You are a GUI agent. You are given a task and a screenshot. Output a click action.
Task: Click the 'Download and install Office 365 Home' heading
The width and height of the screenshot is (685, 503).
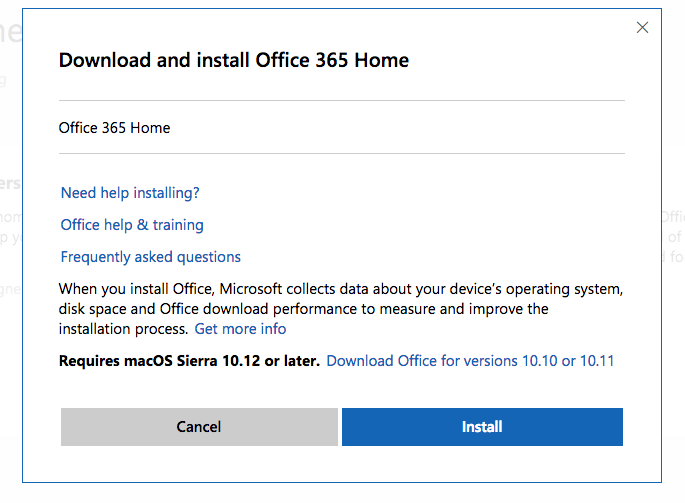(234, 60)
